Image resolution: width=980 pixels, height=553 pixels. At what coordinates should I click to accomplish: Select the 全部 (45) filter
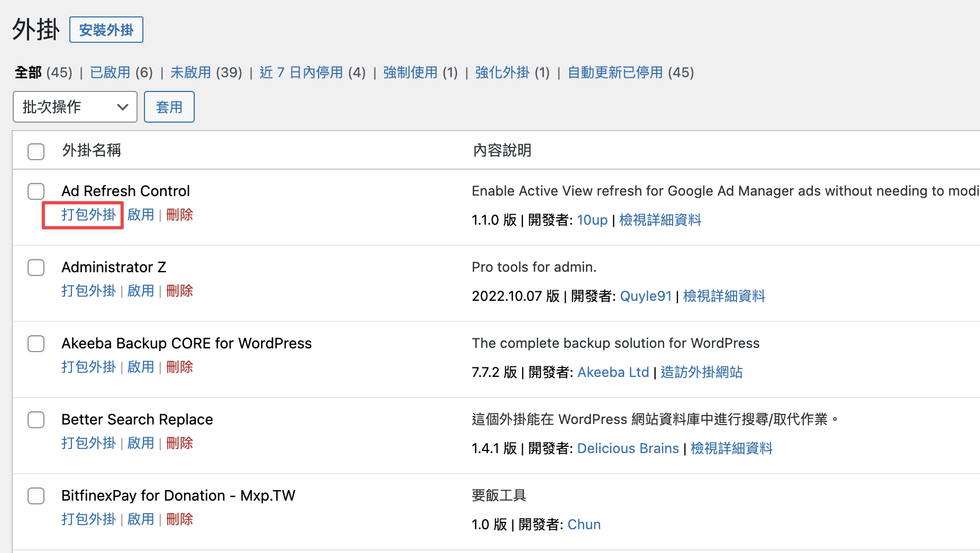tap(43, 72)
